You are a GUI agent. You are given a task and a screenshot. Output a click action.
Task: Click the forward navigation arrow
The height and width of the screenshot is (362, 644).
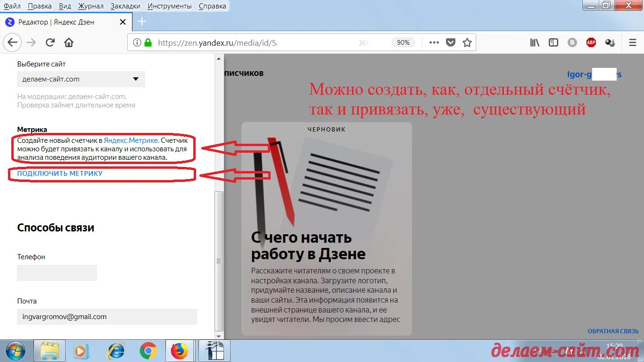pyautogui.click(x=32, y=42)
